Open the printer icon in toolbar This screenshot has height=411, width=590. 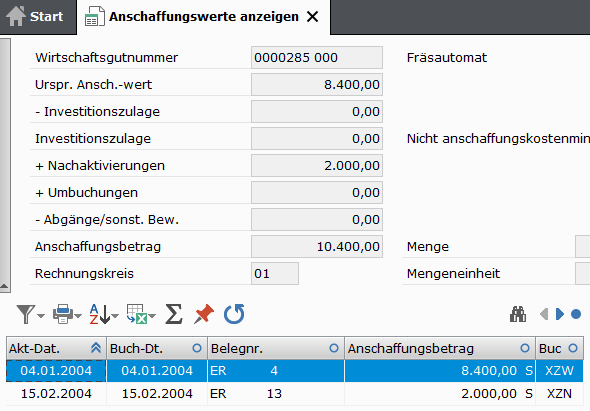coord(62,314)
